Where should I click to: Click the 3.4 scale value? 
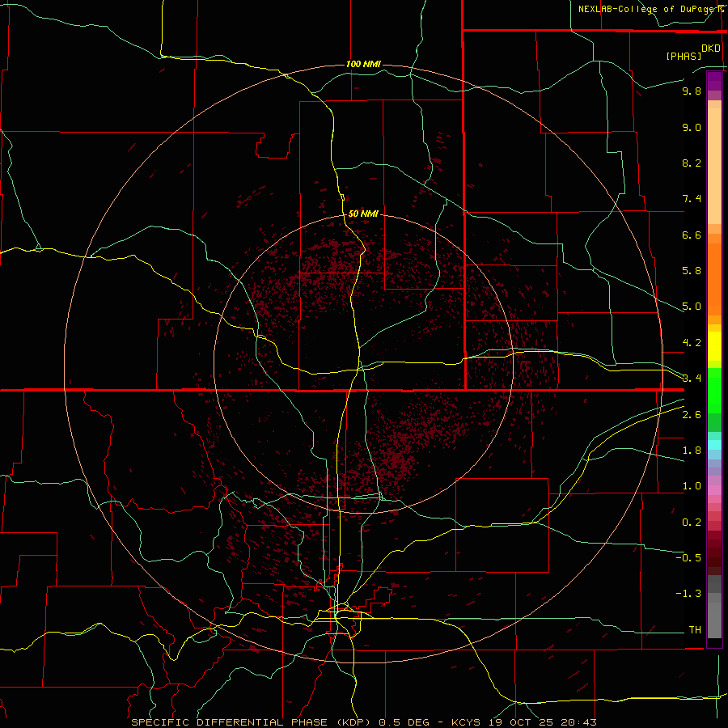pos(692,379)
